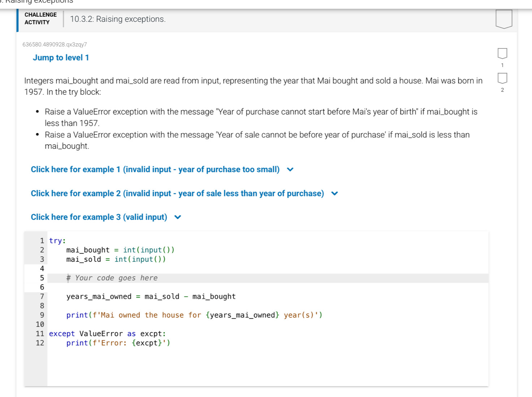Click the 'Jump to level 1' link

[61, 58]
